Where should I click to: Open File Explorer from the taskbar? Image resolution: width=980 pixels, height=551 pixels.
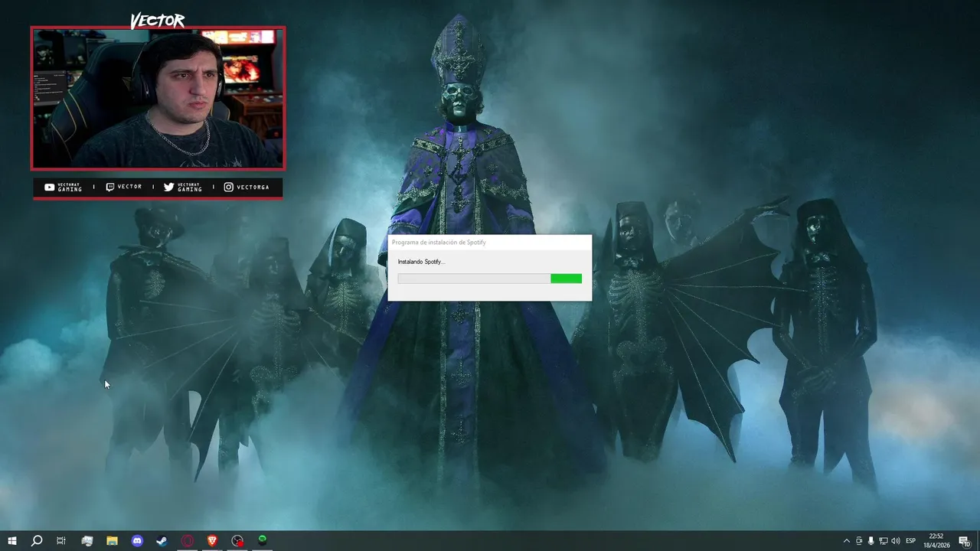112,540
